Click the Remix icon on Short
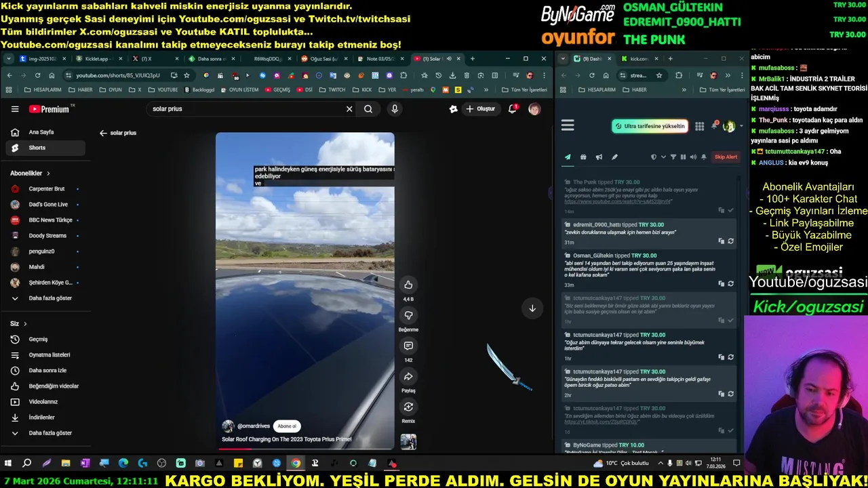The image size is (868, 488). click(408, 407)
